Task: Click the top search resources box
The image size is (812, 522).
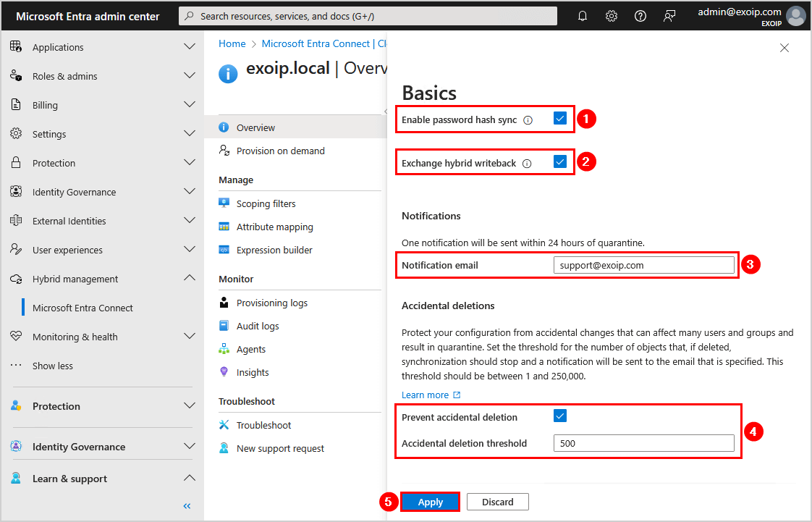Action: (368, 16)
